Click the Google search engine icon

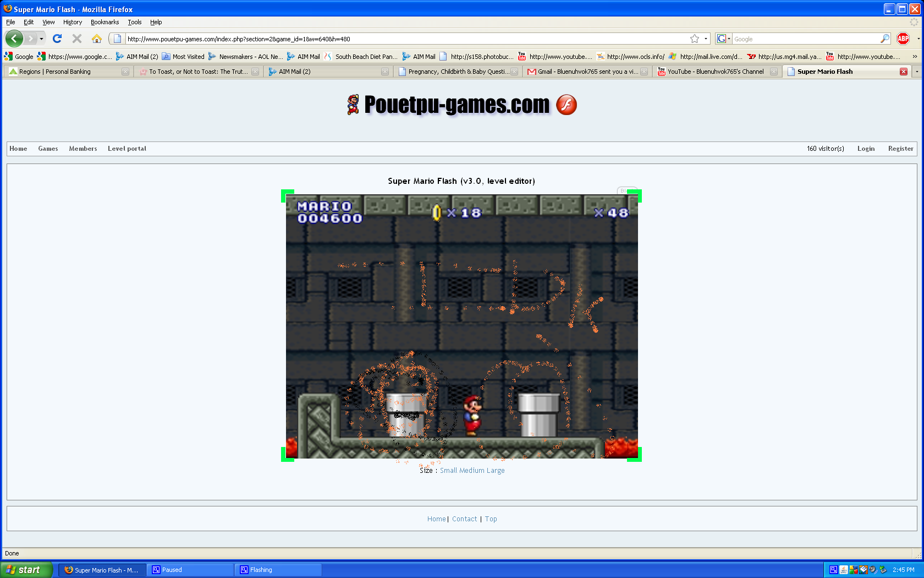click(722, 39)
